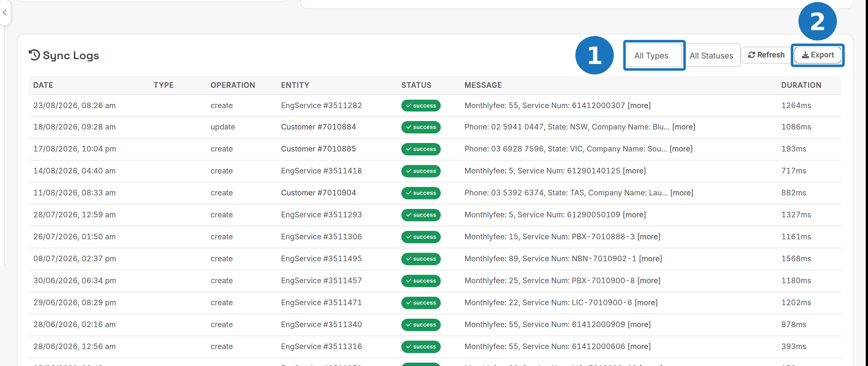Click success badge for Customer #7010904
868x366 pixels.
coord(421,193)
